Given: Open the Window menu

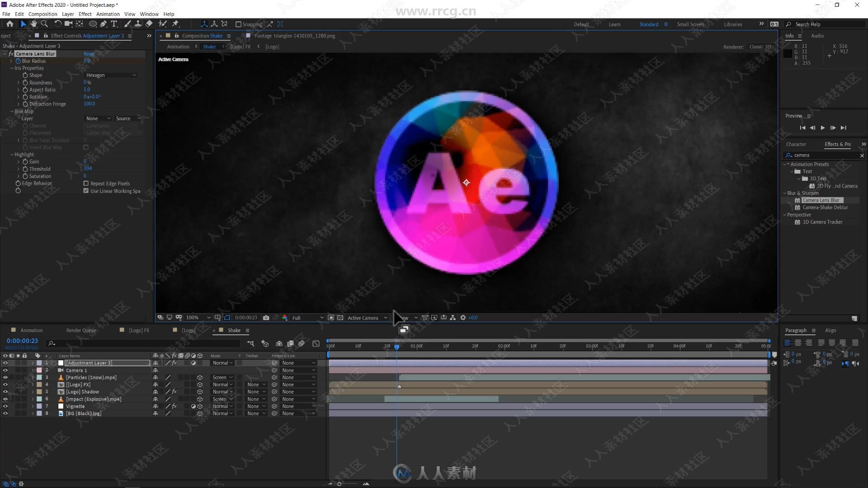Looking at the screenshot, I should coord(149,14).
